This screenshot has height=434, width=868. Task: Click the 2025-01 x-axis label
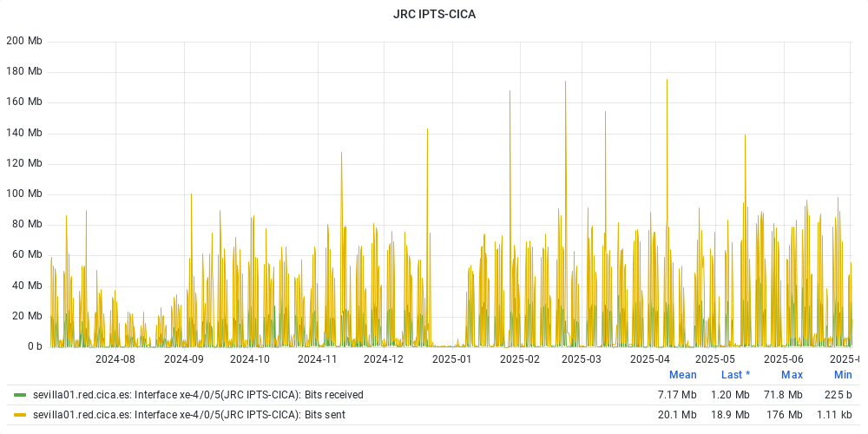pyautogui.click(x=451, y=358)
